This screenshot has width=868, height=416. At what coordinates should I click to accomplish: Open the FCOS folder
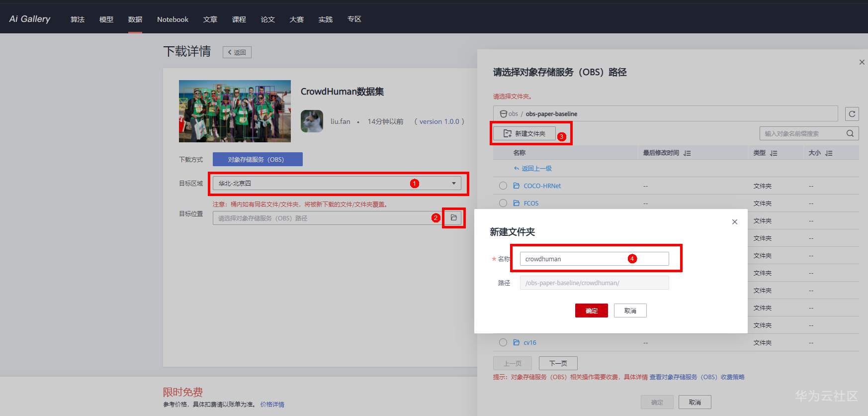tap(531, 203)
